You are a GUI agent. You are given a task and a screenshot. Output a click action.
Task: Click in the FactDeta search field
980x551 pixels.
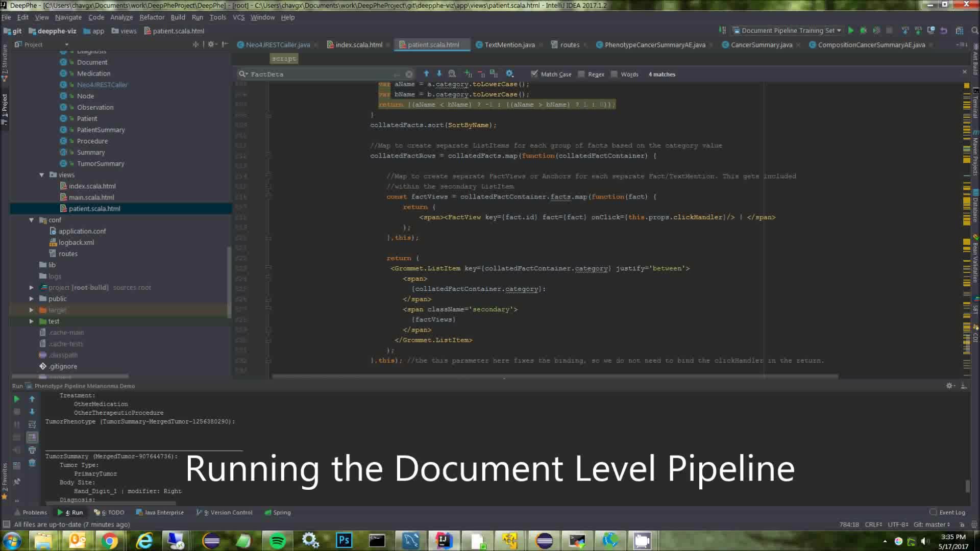327,74
